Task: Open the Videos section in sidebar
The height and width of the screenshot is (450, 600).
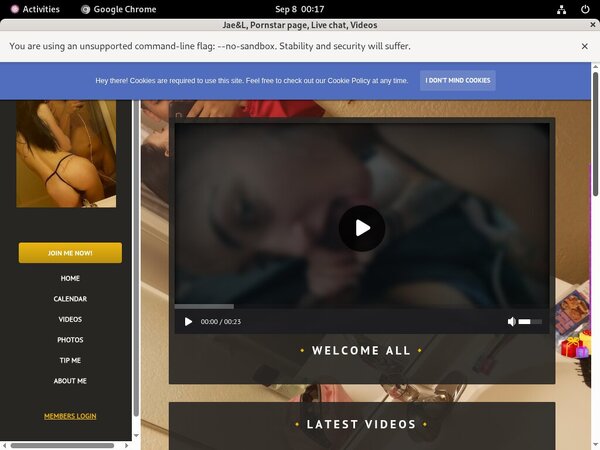Action: click(70, 319)
